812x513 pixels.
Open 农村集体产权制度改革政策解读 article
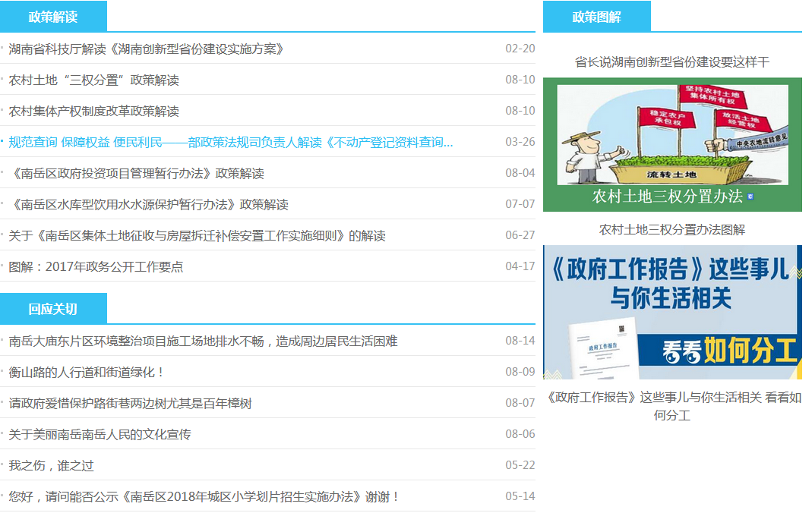click(93, 112)
